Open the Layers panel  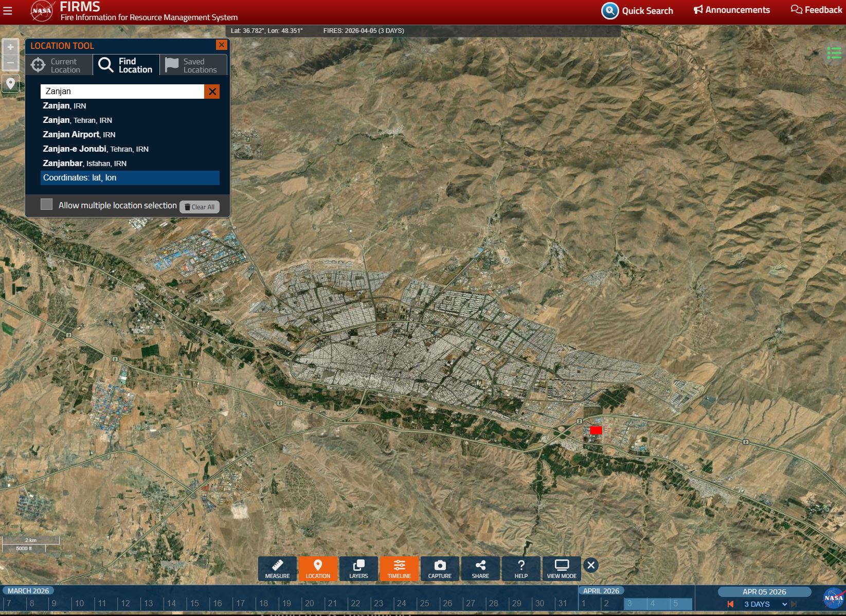coord(358,569)
